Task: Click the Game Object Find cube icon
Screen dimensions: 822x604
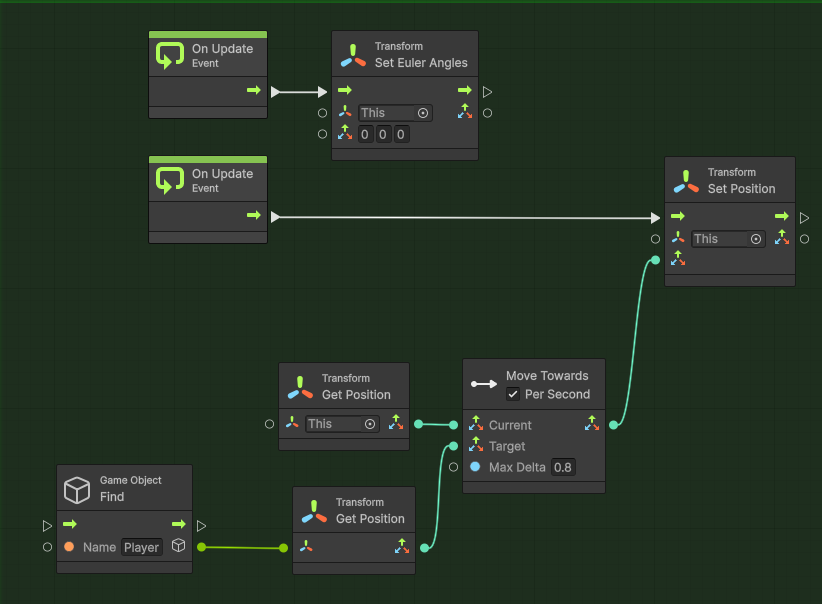Action: click(x=77, y=489)
